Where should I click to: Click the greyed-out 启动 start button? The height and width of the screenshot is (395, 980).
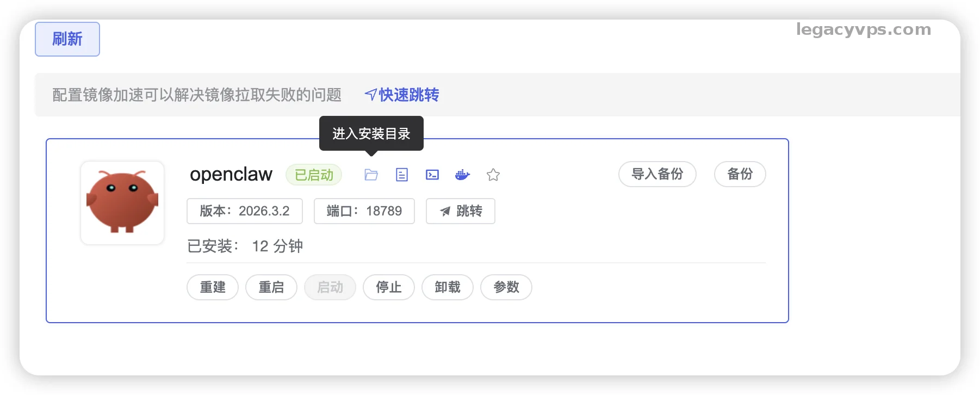pos(330,287)
